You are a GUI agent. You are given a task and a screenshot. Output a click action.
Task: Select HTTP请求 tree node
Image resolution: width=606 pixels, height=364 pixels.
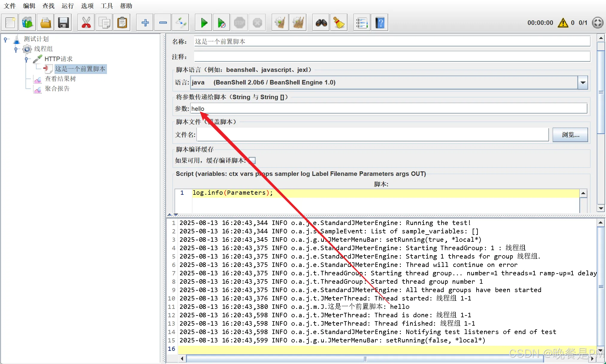point(58,59)
